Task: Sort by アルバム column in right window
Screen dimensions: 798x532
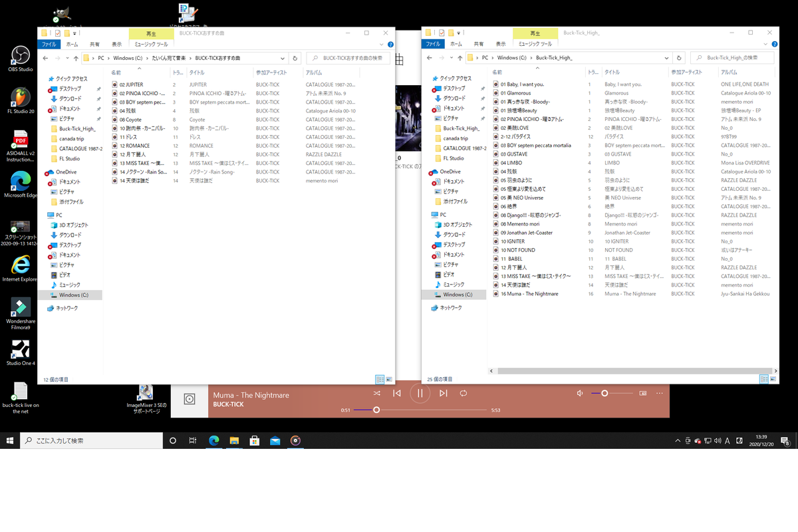Action: 745,72
